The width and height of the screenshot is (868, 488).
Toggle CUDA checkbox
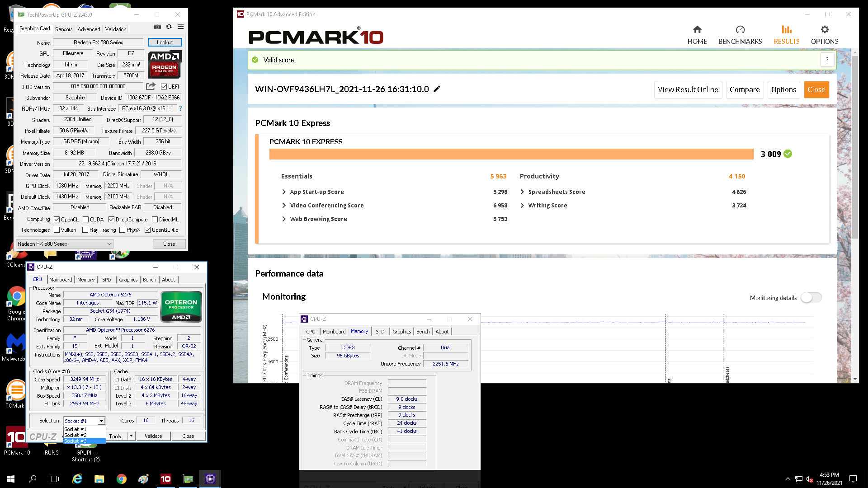(85, 220)
